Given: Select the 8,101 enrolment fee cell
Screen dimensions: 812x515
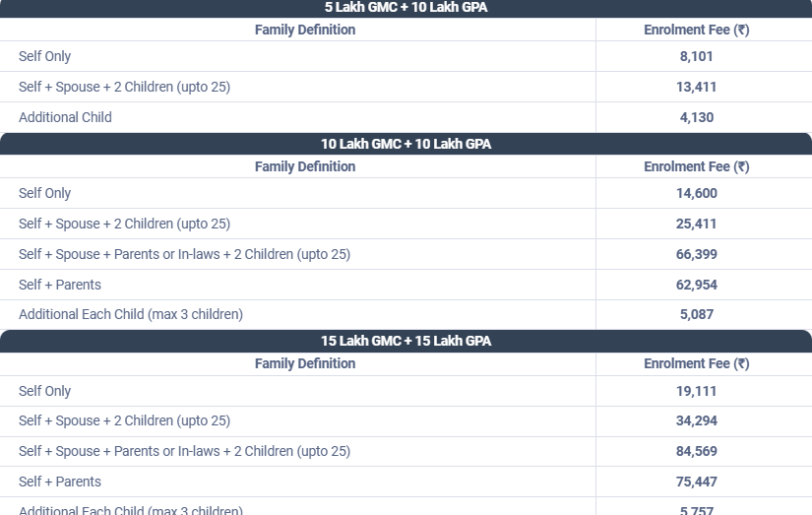Looking at the screenshot, I should [696, 56].
